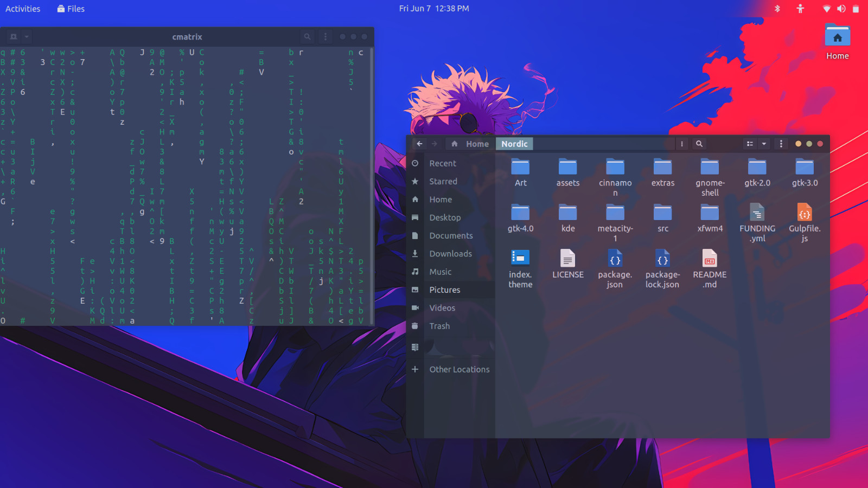Open the cinnamon folder

(615, 177)
